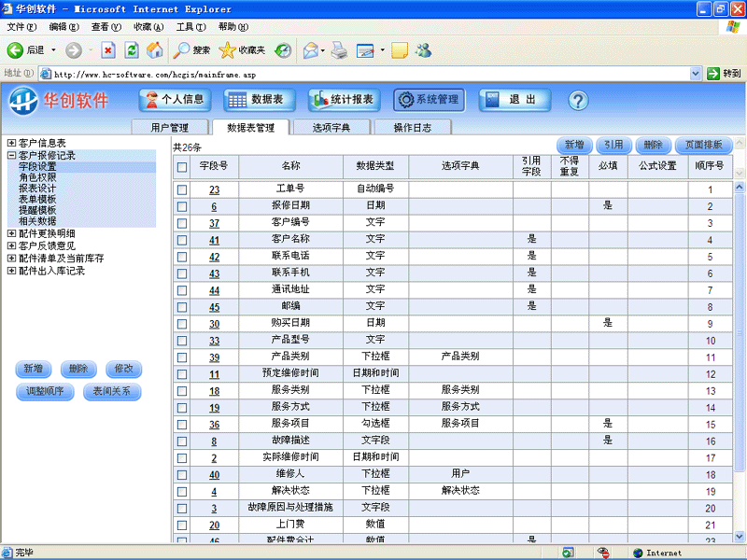Check the box for 工单号 row
Screen dimensions: 747x560
coord(181,189)
